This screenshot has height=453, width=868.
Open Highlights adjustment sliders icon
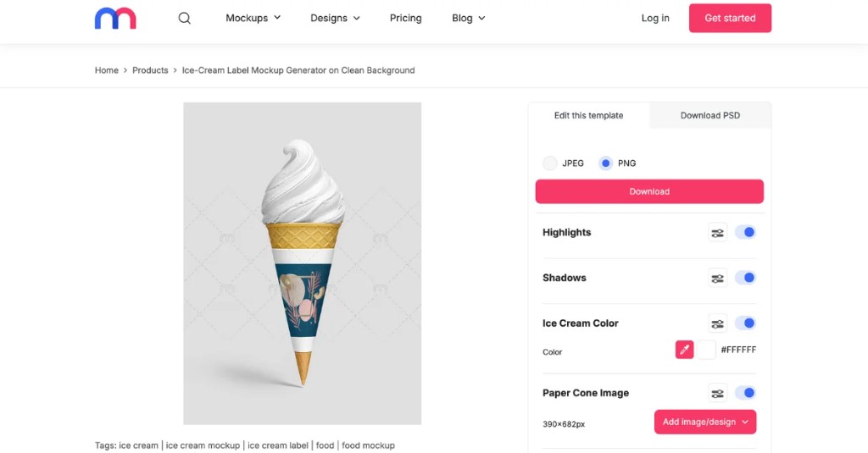click(x=717, y=233)
